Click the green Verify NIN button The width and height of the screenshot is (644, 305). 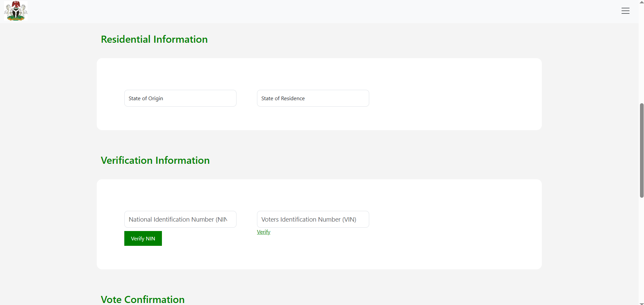pyautogui.click(x=143, y=238)
